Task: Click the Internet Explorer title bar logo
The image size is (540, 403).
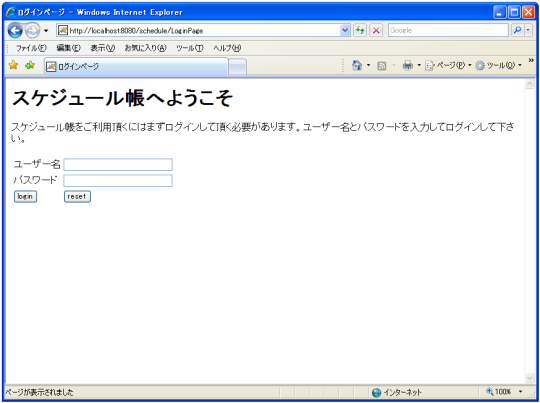Action: point(11,12)
